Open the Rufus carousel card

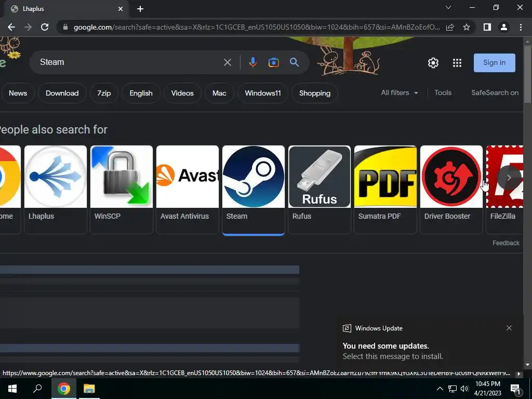tap(320, 190)
